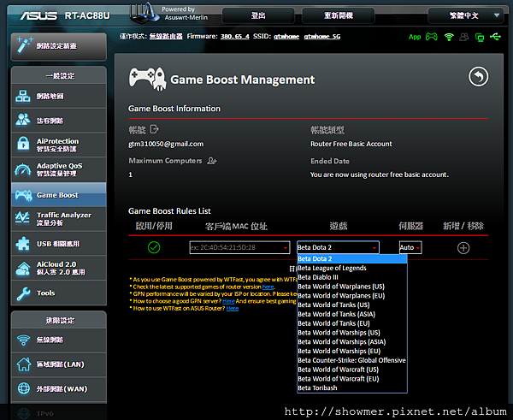The image size is (513, 420).
Task: Click 'here' link for supported games
Action: click(x=268, y=287)
